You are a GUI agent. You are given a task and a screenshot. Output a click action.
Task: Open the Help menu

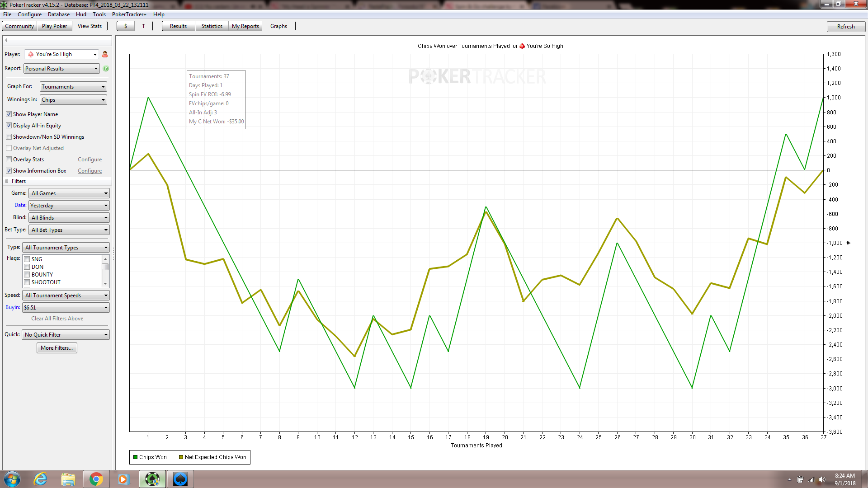pyautogui.click(x=159, y=14)
